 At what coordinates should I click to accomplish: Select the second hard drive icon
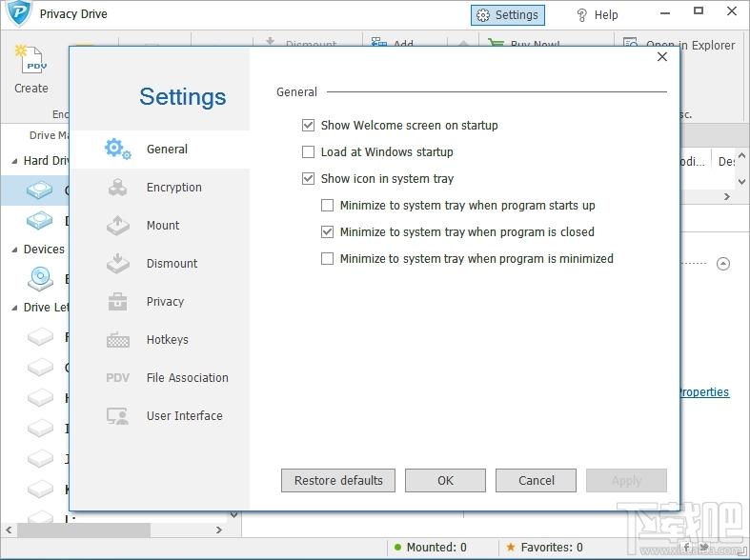pyautogui.click(x=40, y=220)
